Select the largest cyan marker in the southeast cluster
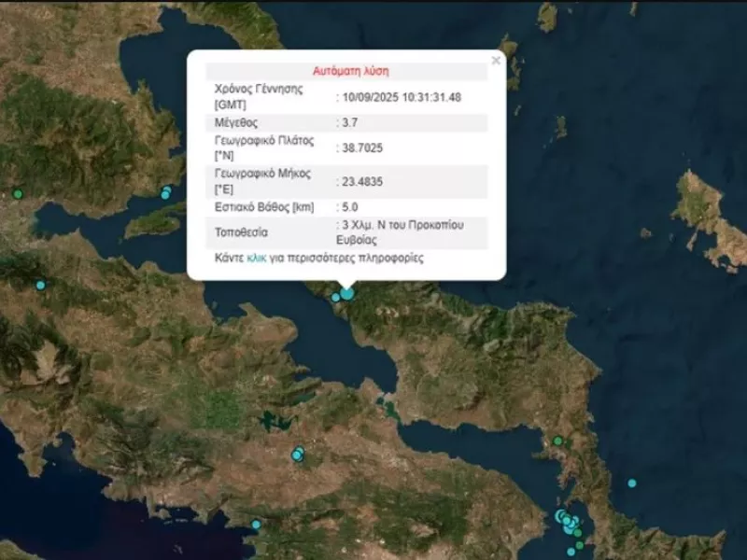 [x=562, y=516]
